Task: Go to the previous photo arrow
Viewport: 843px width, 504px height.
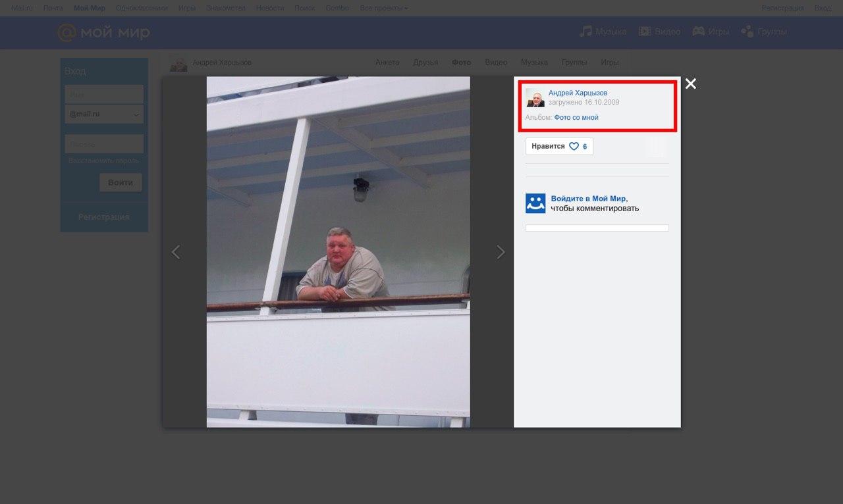Action: 175,252
